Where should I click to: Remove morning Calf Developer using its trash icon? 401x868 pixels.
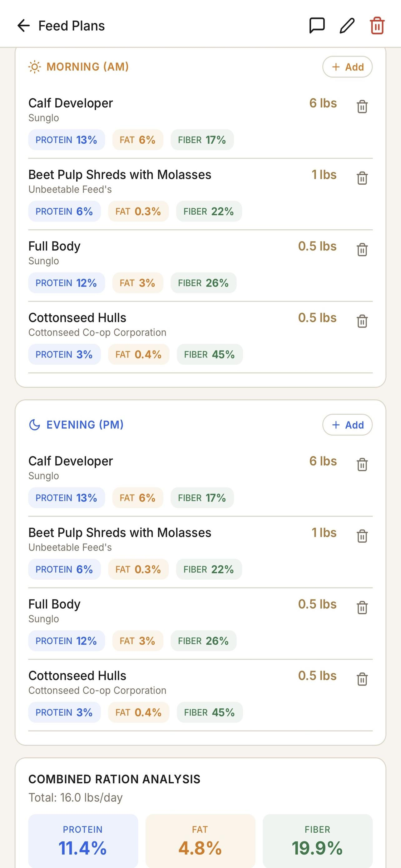(x=362, y=107)
